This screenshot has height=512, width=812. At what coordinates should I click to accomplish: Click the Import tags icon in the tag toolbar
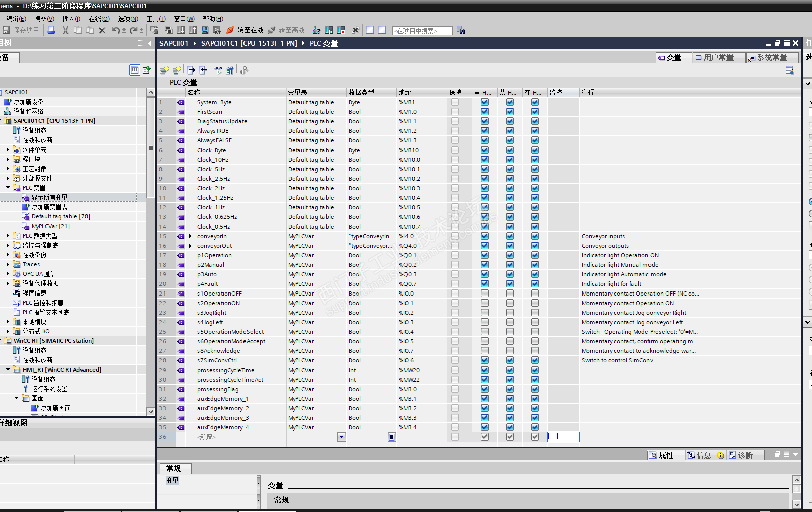coord(203,70)
